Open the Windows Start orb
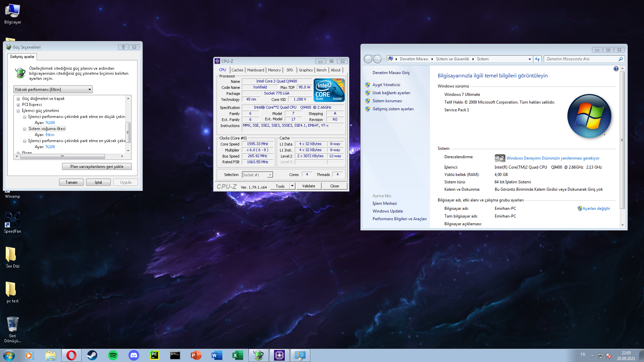The image size is (644, 362). pos(9,355)
